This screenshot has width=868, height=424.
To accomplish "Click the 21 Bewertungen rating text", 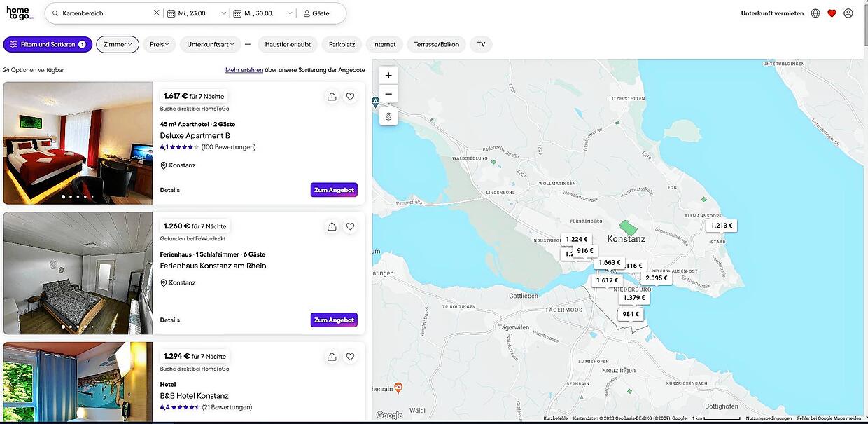I will pos(227,407).
